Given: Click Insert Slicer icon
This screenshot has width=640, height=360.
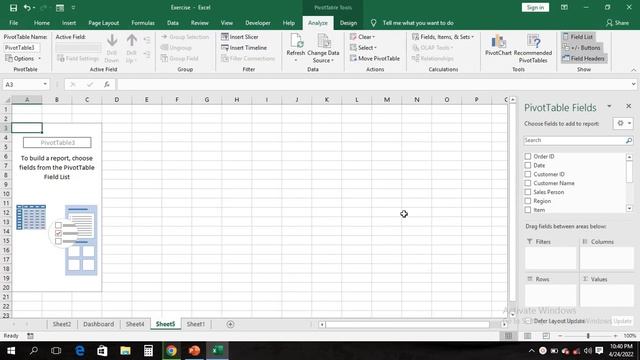Looking at the screenshot, I should [x=224, y=37].
